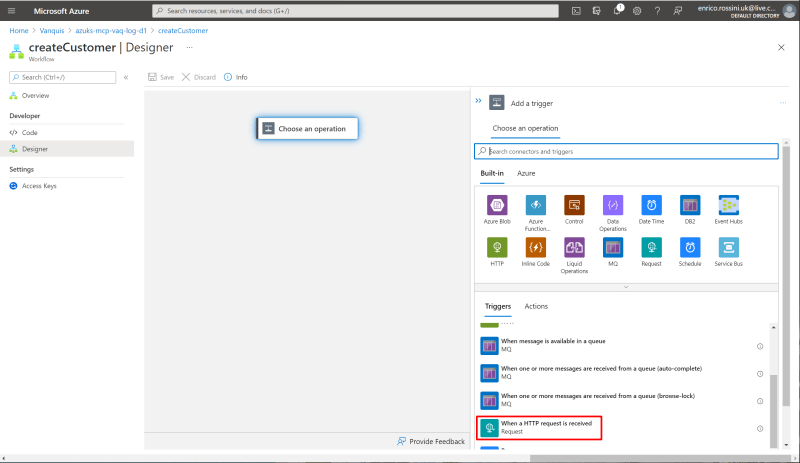Viewport: 800px width, 463px height.
Task: Go to Home in the breadcrumb
Action: [19, 31]
